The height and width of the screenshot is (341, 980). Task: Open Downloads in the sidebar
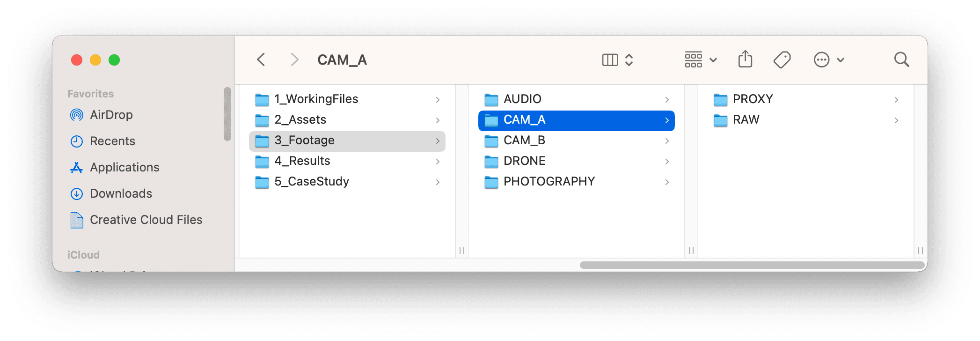point(121,193)
